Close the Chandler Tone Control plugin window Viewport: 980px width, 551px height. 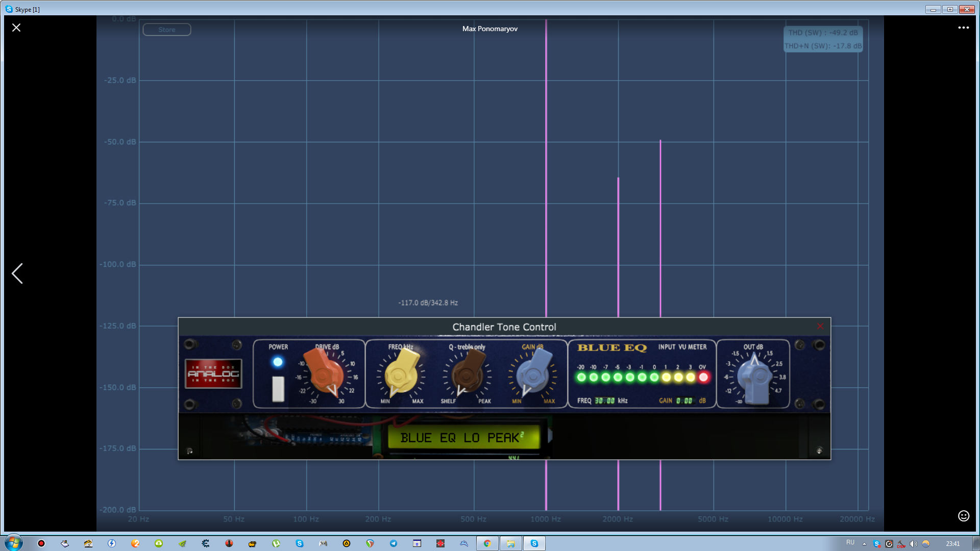(820, 327)
